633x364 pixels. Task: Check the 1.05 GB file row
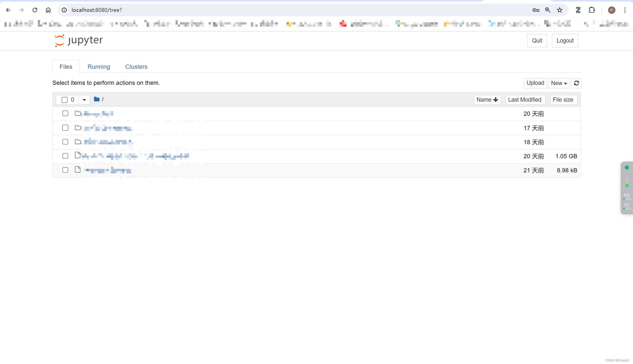tap(65, 156)
